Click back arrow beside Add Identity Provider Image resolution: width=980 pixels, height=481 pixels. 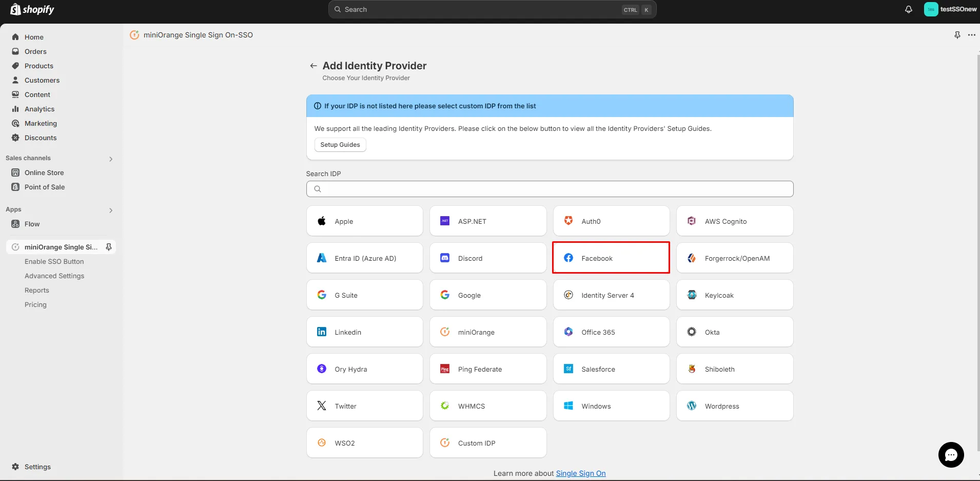pyautogui.click(x=313, y=66)
